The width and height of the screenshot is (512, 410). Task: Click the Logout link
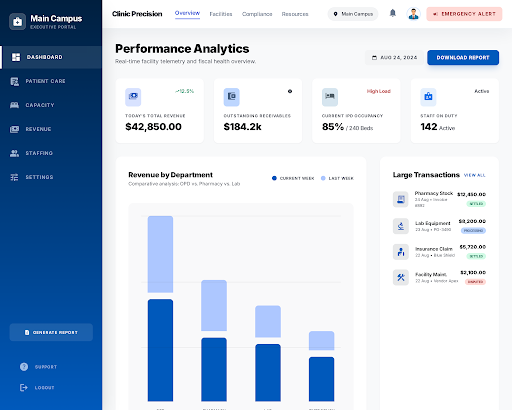[x=45, y=388]
